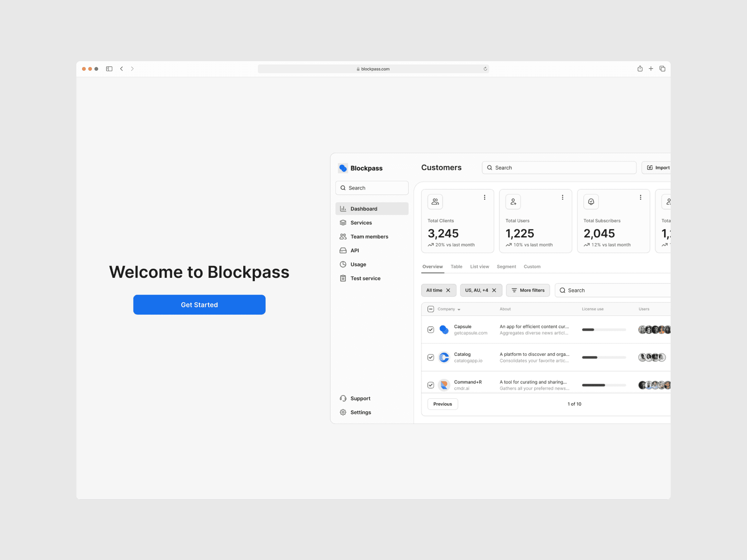Click the Previous pagination button
The width and height of the screenshot is (747, 560).
(442, 404)
